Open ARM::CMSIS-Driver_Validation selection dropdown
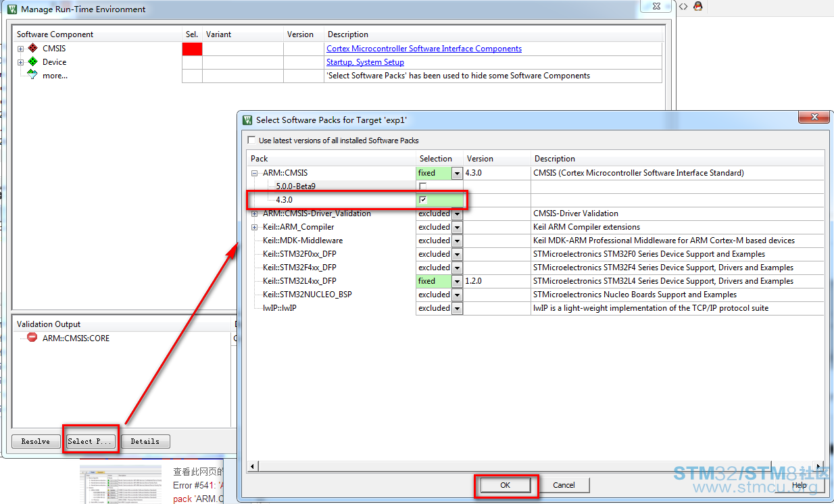Viewport: 834px width, 504px height. pyautogui.click(x=458, y=213)
